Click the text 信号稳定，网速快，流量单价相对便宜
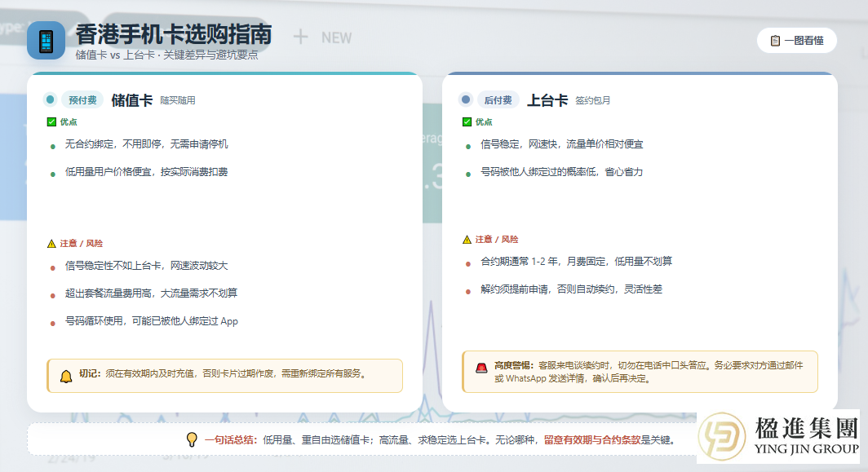The image size is (868, 472). [562, 144]
